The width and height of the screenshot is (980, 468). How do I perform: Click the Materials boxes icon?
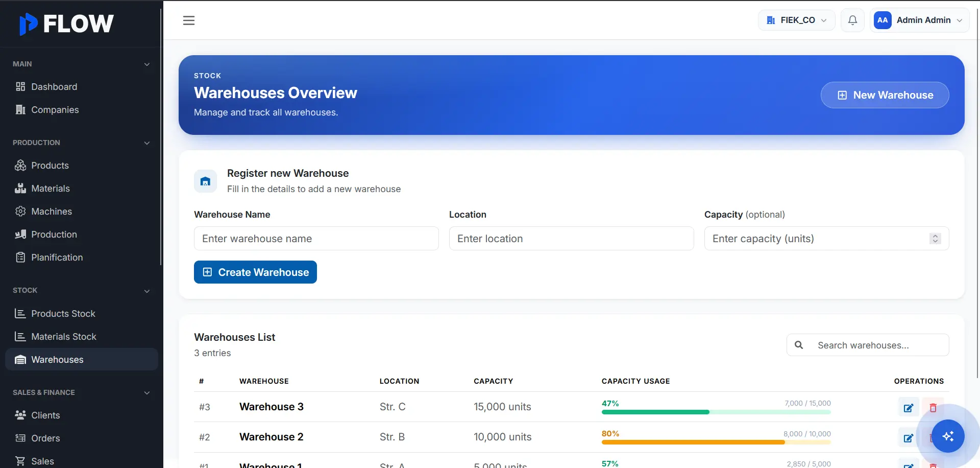[x=20, y=189]
